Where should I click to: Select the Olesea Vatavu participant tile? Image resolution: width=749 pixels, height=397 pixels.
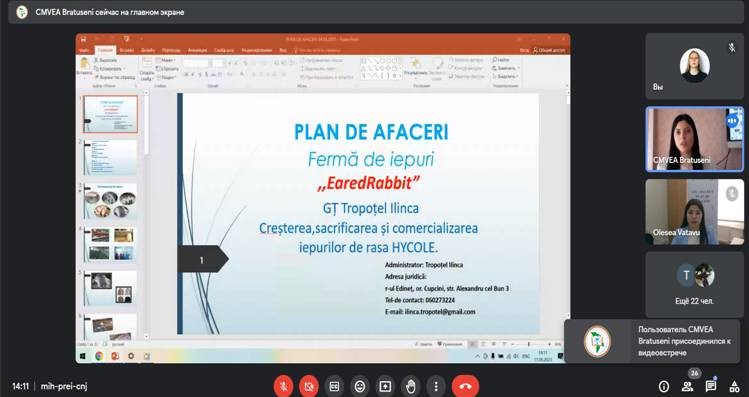point(695,212)
